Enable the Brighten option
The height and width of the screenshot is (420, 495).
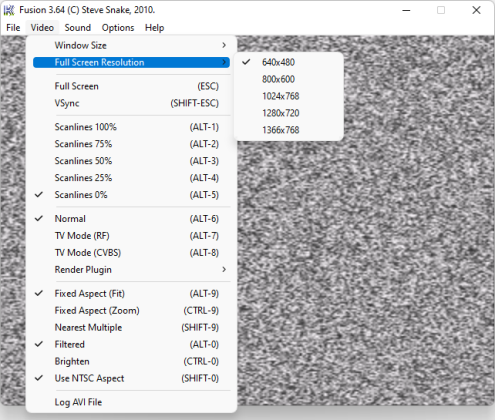coord(131,361)
